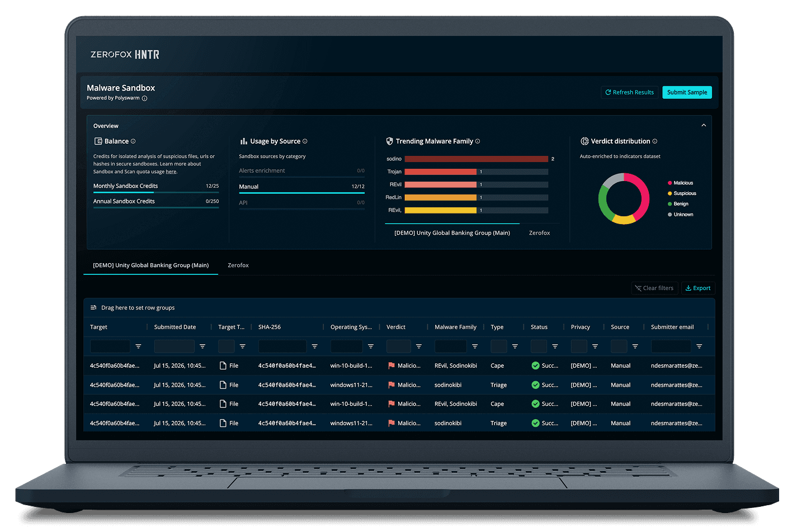Click the Monthly Sandbox Credits progress bar
Image resolution: width=792 pixels, height=532 pixels.
click(156, 192)
